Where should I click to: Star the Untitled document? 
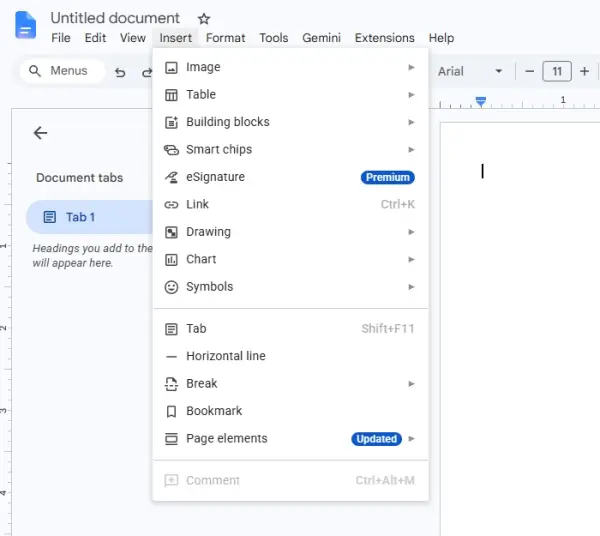coord(204,19)
